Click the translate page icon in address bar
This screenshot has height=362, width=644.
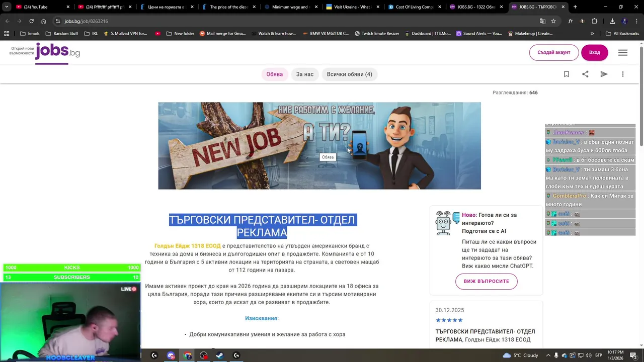[x=542, y=21]
